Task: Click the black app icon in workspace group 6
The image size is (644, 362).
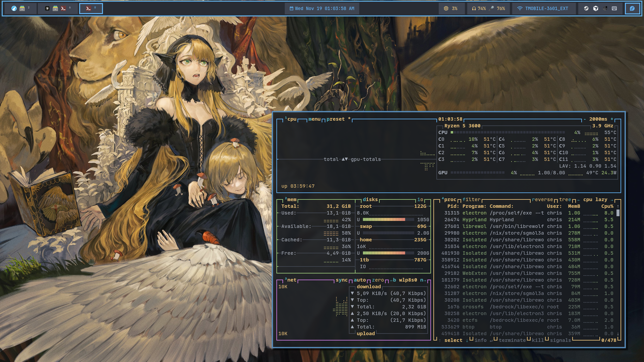Action: pyautogui.click(x=47, y=9)
